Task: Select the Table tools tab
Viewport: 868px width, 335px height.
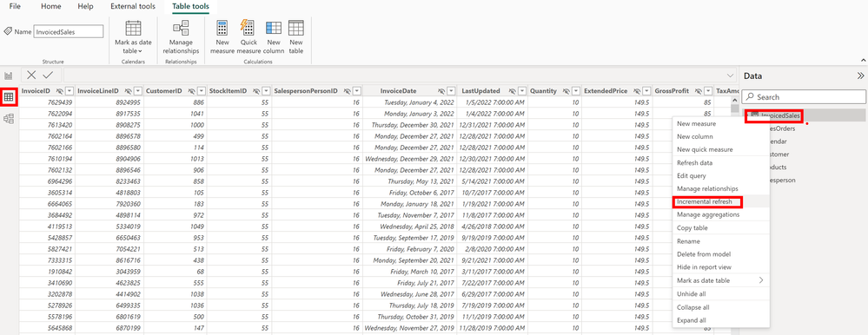Action: [x=190, y=7]
